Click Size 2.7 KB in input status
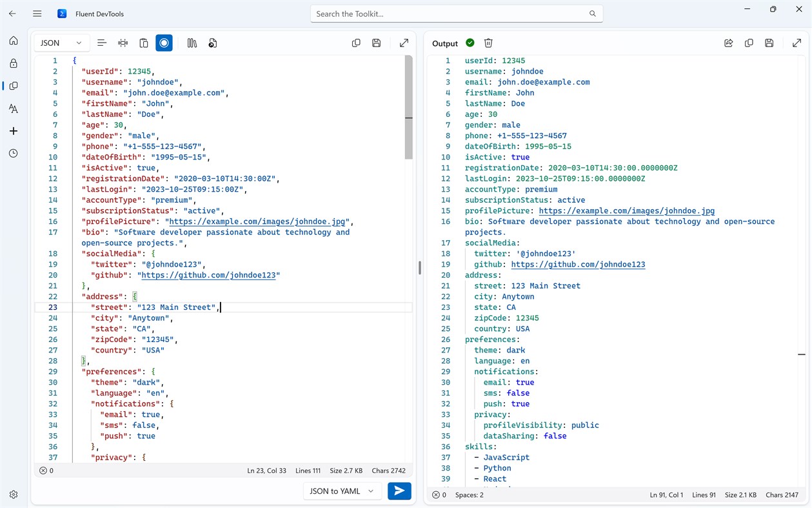Image resolution: width=812 pixels, height=508 pixels. point(346,471)
